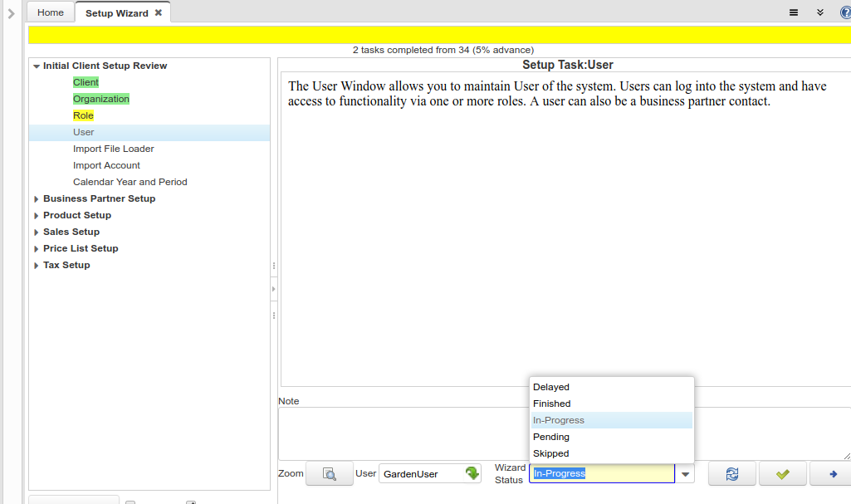Image resolution: width=851 pixels, height=504 pixels.
Task: Open the help question mark icon
Action: [x=845, y=12]
